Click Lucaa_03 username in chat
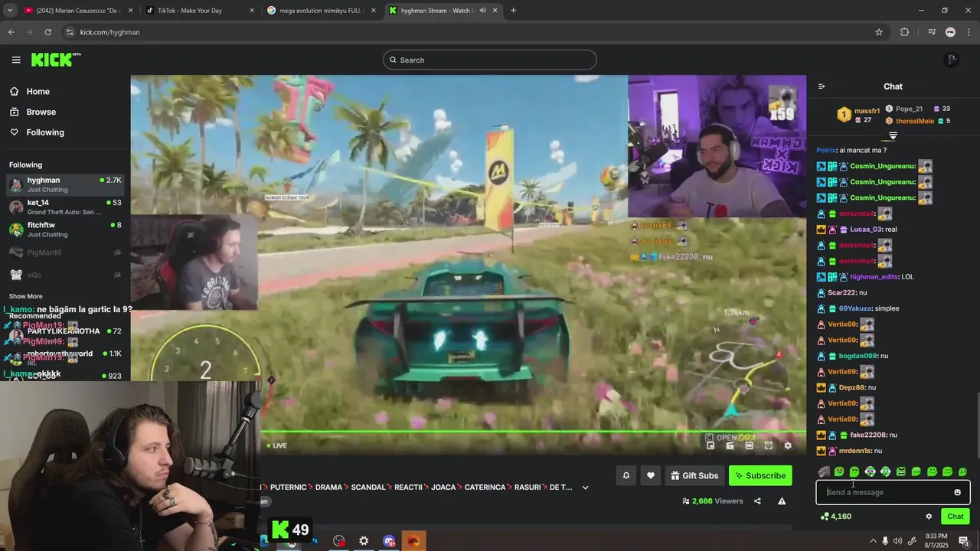 point(867,230)
